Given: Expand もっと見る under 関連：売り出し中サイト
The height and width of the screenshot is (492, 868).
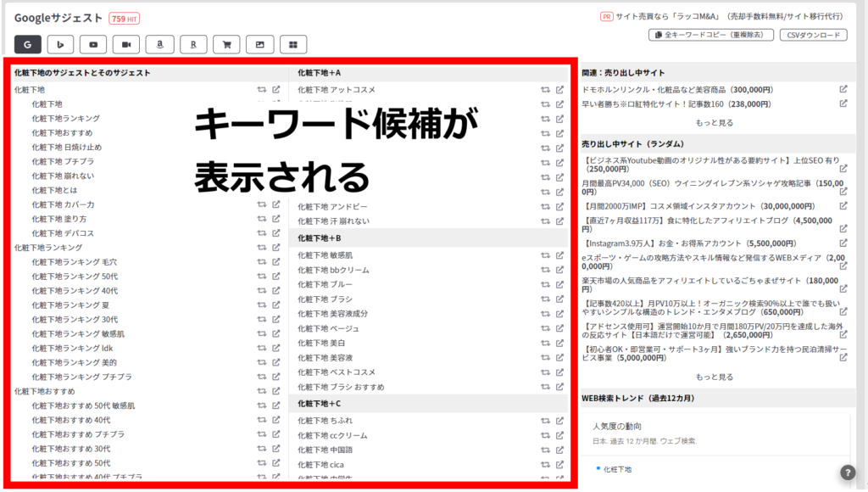Looking at the screenshot, I should pyautogui.click(x=714, y=122).
